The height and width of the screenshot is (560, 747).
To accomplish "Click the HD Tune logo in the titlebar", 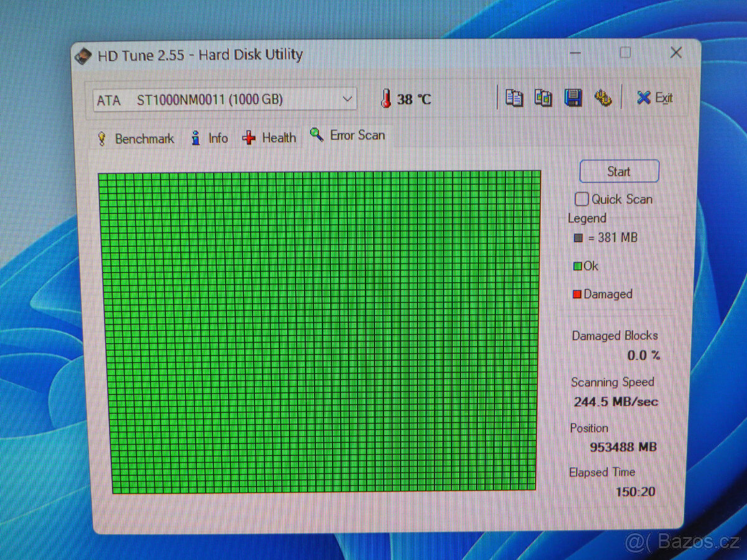I will click(82, 55).
